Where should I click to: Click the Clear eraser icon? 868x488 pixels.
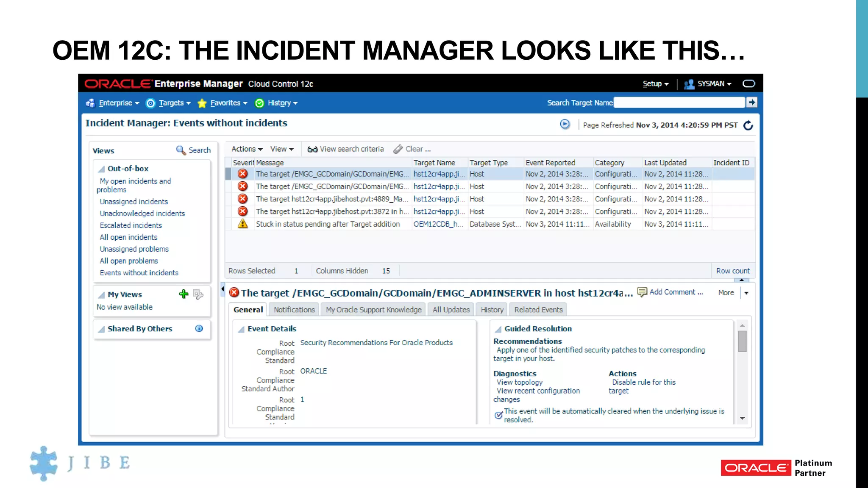coord(398,149)
